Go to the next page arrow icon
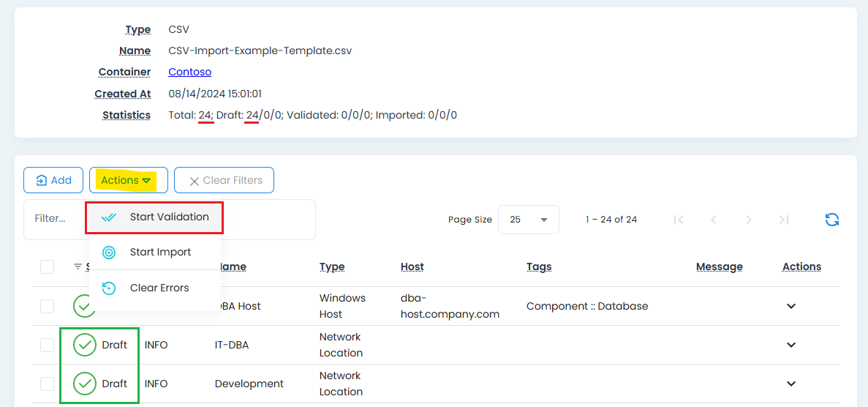The image size is (868, 407). 748,220
